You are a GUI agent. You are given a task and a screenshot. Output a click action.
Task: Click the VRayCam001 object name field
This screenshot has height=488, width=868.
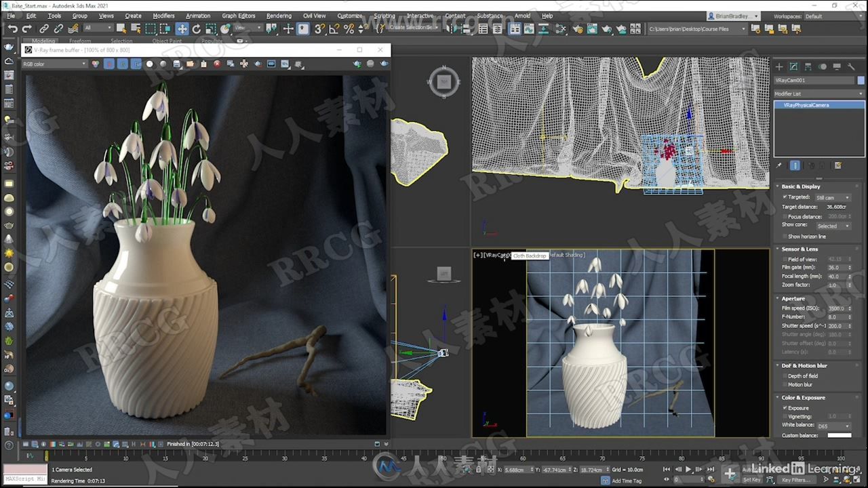pyautogui.click(x=814, y=80)
